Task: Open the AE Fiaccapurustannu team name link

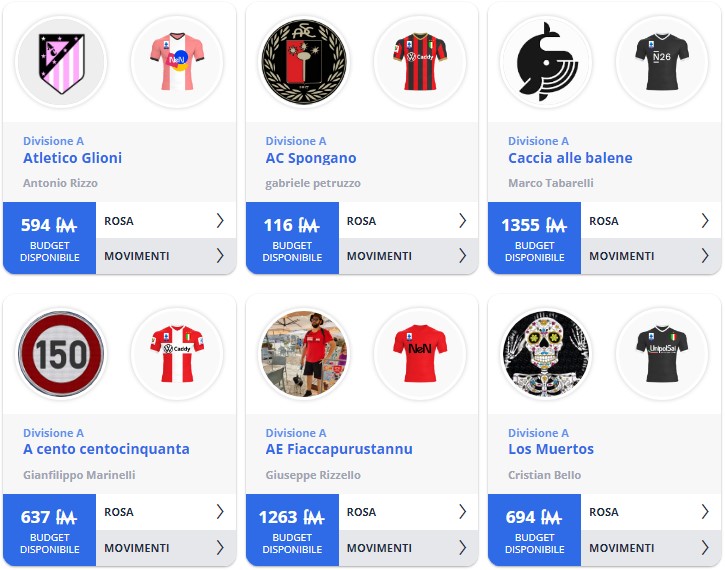Action: (x=339, y=449)
